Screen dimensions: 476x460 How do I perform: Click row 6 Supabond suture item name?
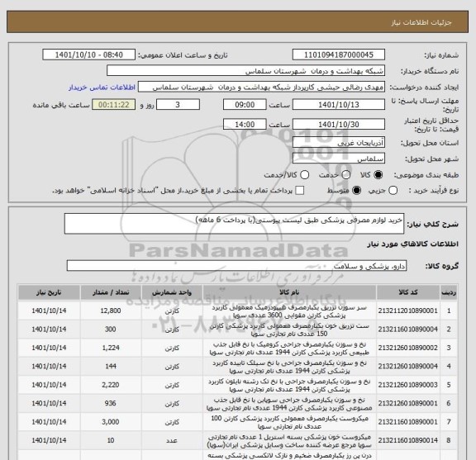(289, 404)
